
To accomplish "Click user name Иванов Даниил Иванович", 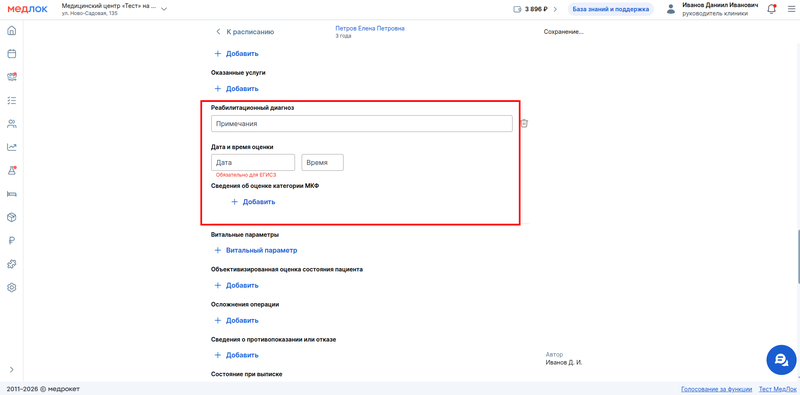I will 720,5.
